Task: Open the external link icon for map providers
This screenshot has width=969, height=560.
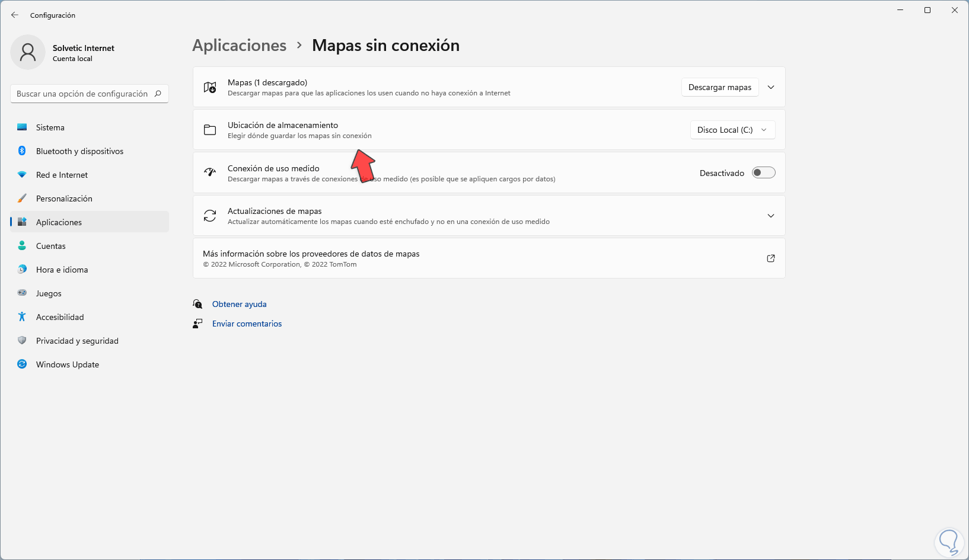Action: [x=771, y=258]
